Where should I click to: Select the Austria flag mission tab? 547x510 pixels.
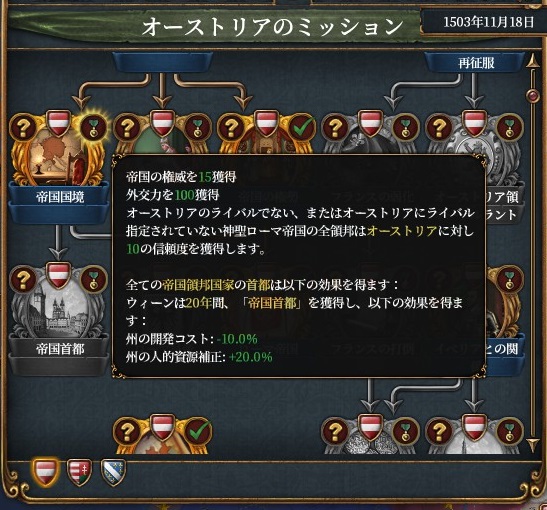(x=45, y=472)
